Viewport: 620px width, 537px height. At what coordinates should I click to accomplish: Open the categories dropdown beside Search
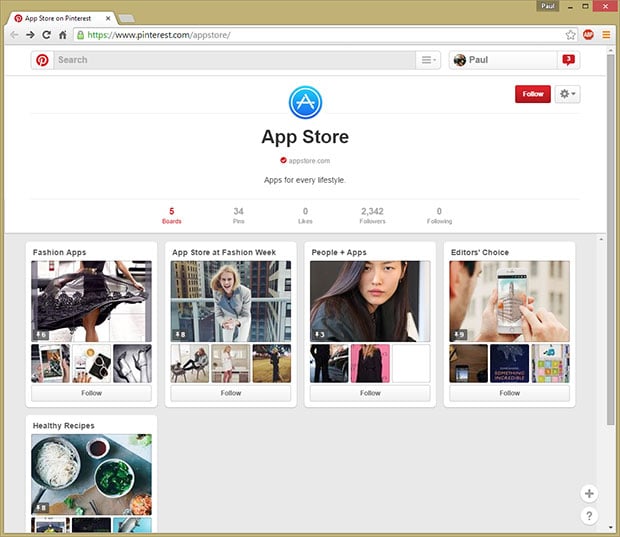[428, 60]
